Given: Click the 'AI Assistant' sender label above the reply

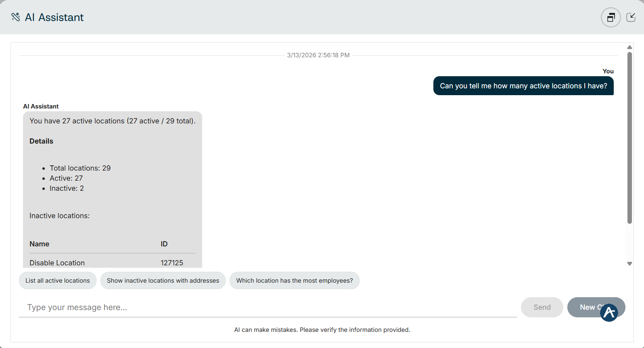Looking at the screenshot, I should pyautogui.click(x=41, y=106).
